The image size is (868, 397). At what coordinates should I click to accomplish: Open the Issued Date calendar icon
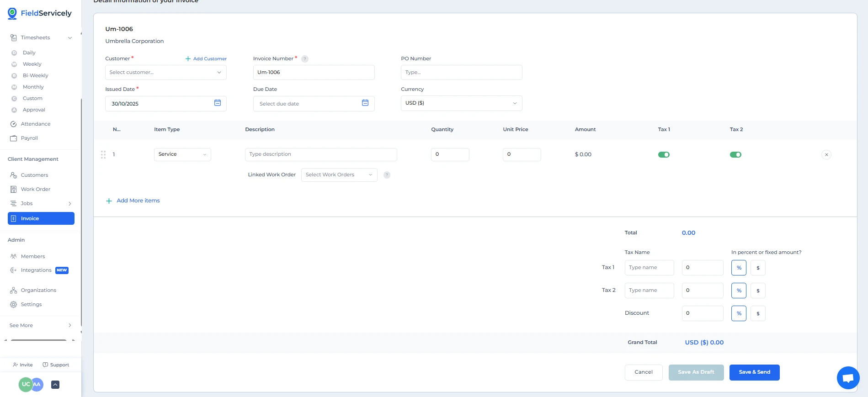tap(218, 103)
